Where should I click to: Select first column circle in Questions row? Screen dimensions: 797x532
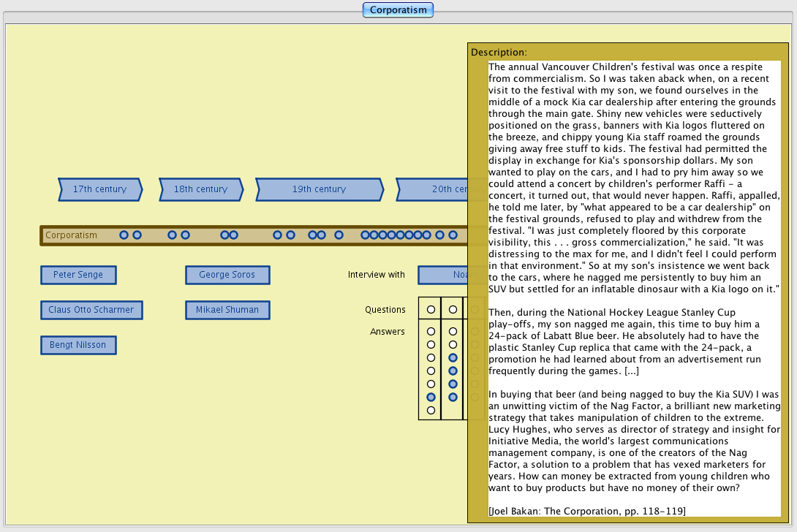(431, 310)
